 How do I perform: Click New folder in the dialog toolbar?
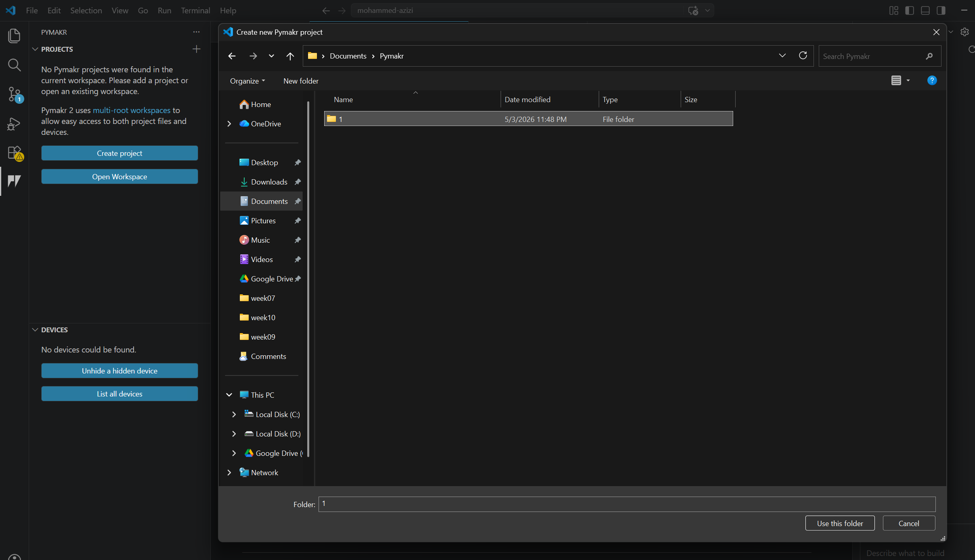tap(301, 81)
